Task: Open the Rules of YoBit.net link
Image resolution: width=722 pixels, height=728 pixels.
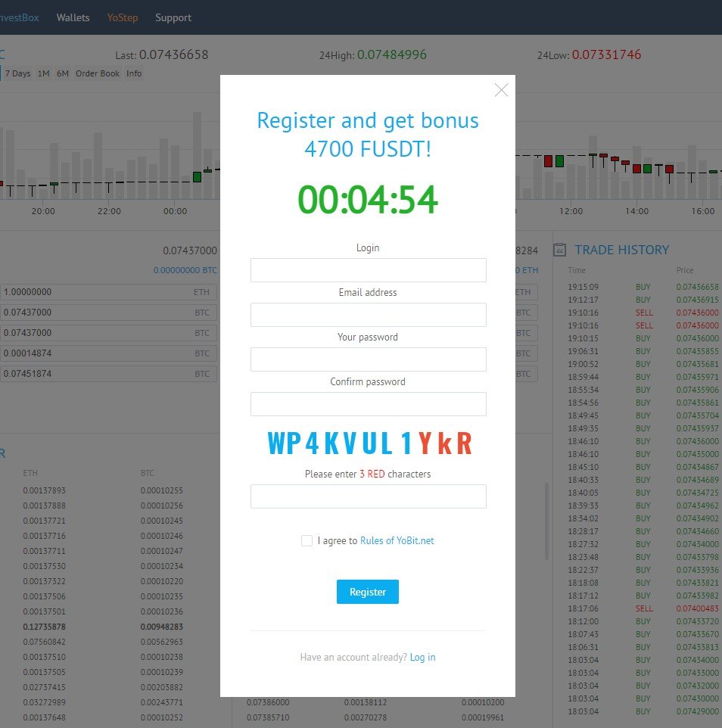Action: (x=397, y=541)
